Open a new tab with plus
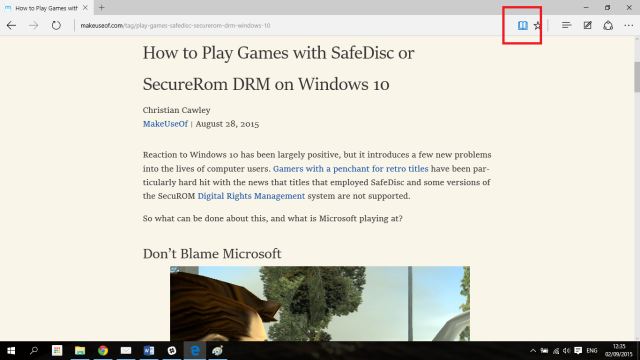This screenshot has height=360, width=640. (x=102, y=7)
